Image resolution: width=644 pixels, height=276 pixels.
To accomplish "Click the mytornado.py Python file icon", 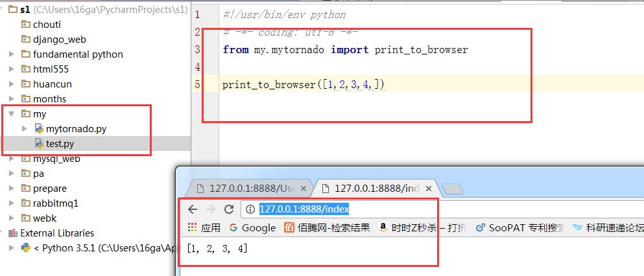I will (x=40, y=129).
